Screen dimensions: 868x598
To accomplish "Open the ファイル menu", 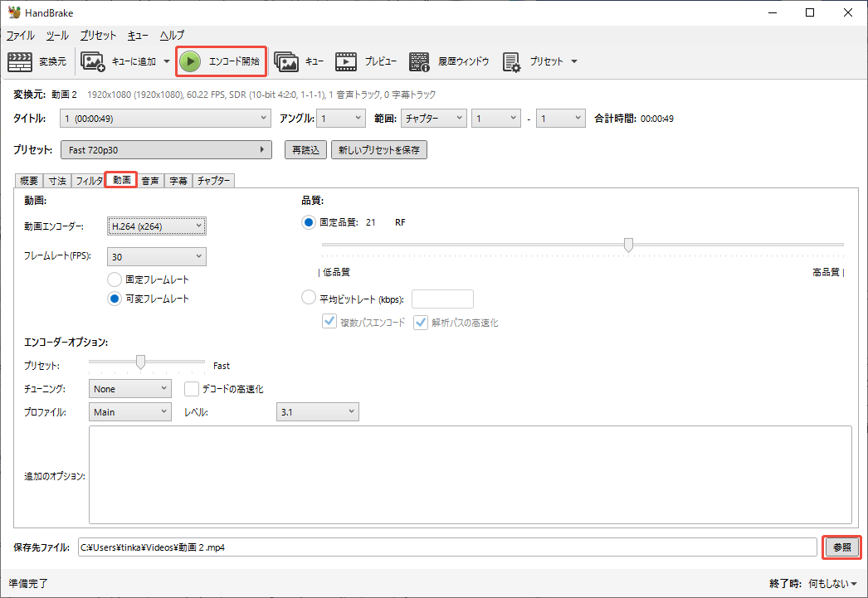I will pyautogui.click(x=21, y=36).
